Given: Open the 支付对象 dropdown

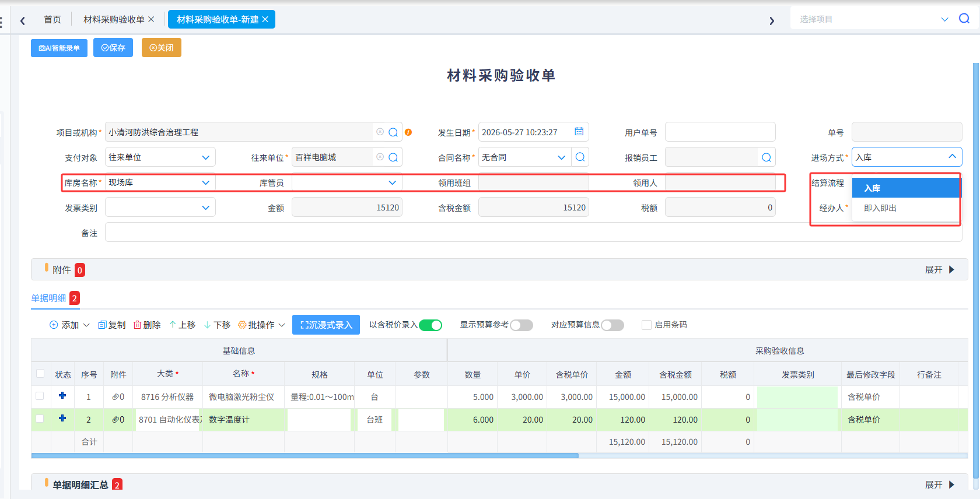Looking at the screenshot, I should point(160,157).
